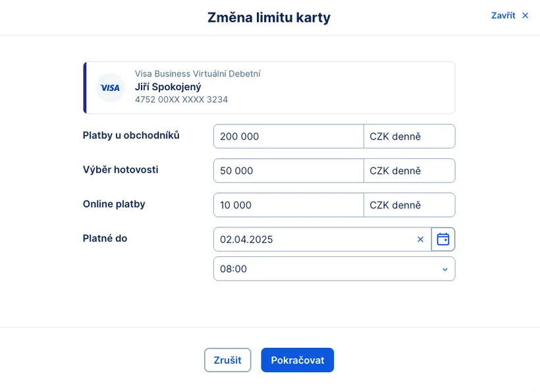Click the clear icon in the date field
Screen dimensions: 540x392
[420, 239]
